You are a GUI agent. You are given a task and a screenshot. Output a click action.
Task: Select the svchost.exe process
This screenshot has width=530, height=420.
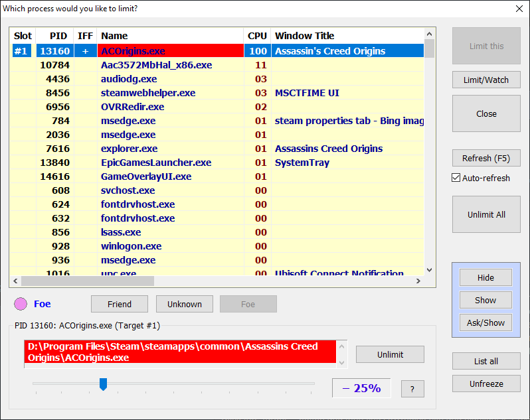[x=217, y=190]
